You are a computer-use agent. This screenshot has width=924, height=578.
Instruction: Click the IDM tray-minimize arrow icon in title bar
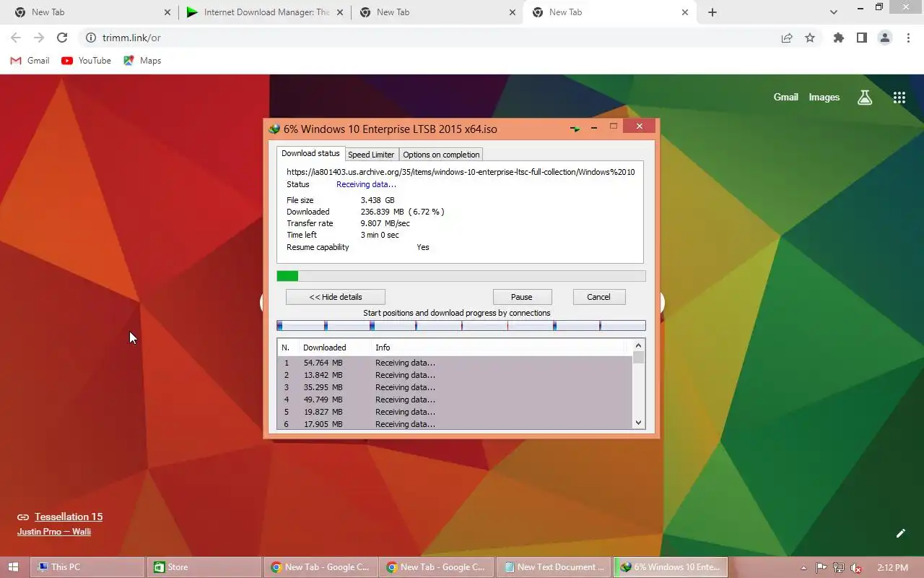tap(575, 129)
